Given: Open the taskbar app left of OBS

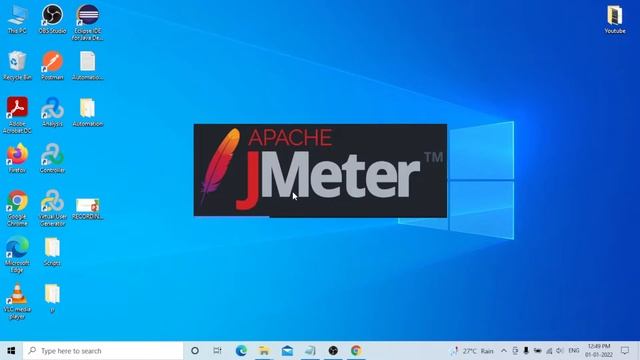Looking at the screenshot, I should (310, 351).
